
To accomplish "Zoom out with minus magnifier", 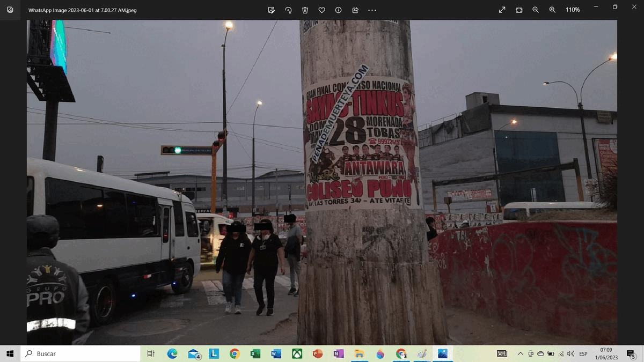I will pos(536,10).
